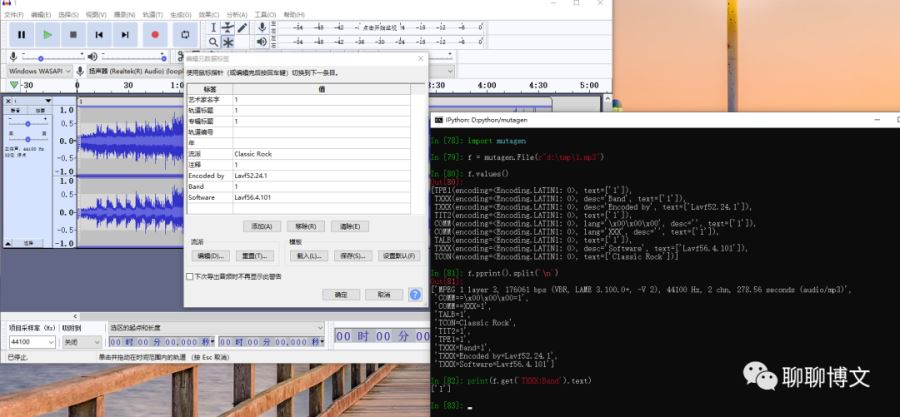900x417 pixels.
Task: Close the audio track with its X button
Action: [8, 101]
